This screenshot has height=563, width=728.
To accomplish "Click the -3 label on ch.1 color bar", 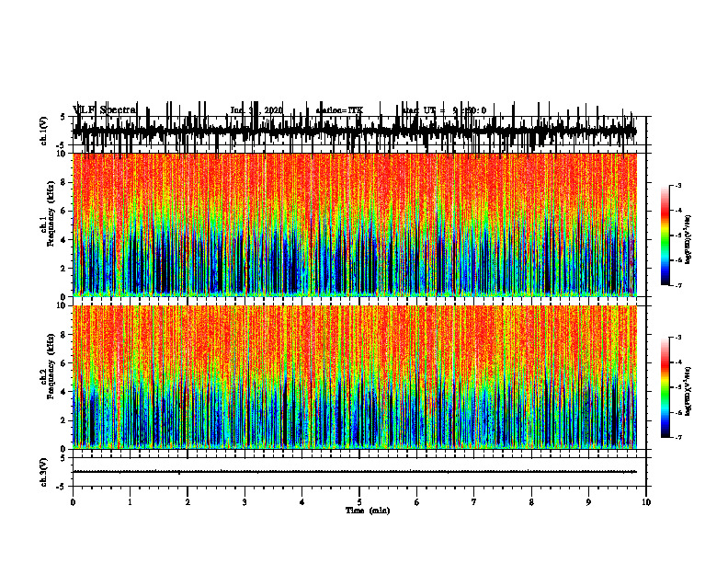I will coord(678,186).
